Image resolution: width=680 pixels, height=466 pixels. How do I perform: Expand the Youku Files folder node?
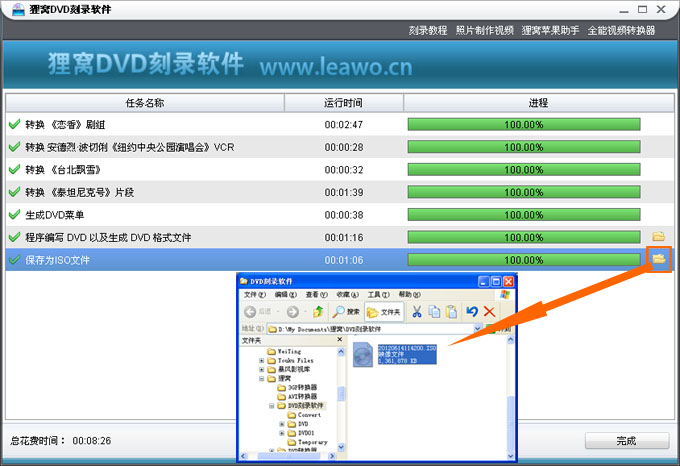coord(262,360)
